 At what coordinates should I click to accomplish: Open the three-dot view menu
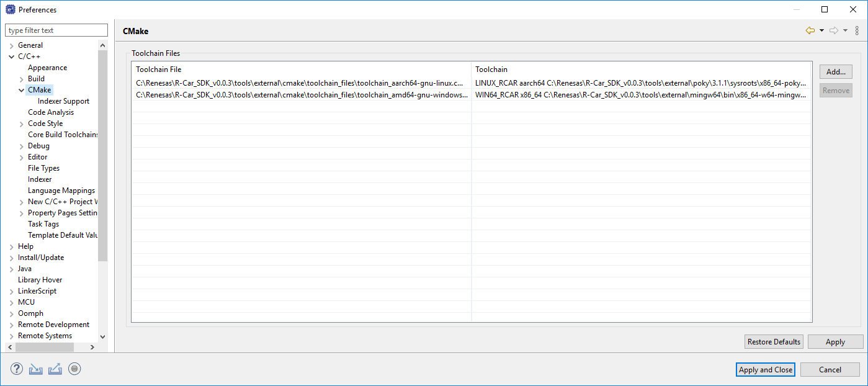[x=857, y=30]
